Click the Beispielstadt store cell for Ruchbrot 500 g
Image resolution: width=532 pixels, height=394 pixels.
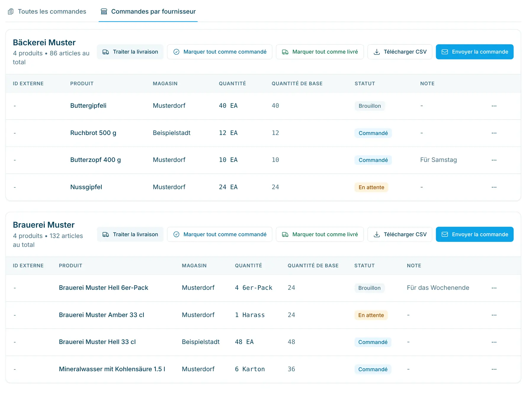coord(172,133)
